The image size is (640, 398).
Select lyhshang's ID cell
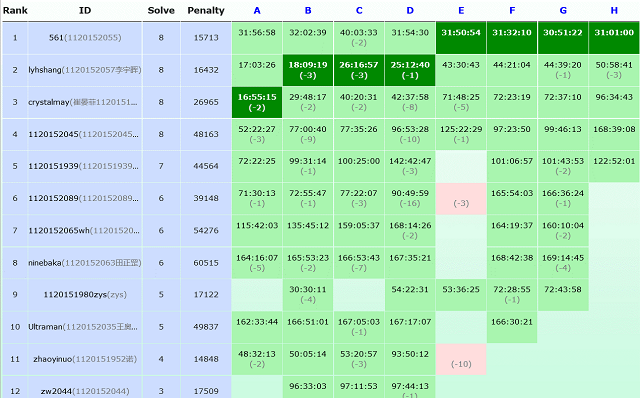tap(85, 70)
